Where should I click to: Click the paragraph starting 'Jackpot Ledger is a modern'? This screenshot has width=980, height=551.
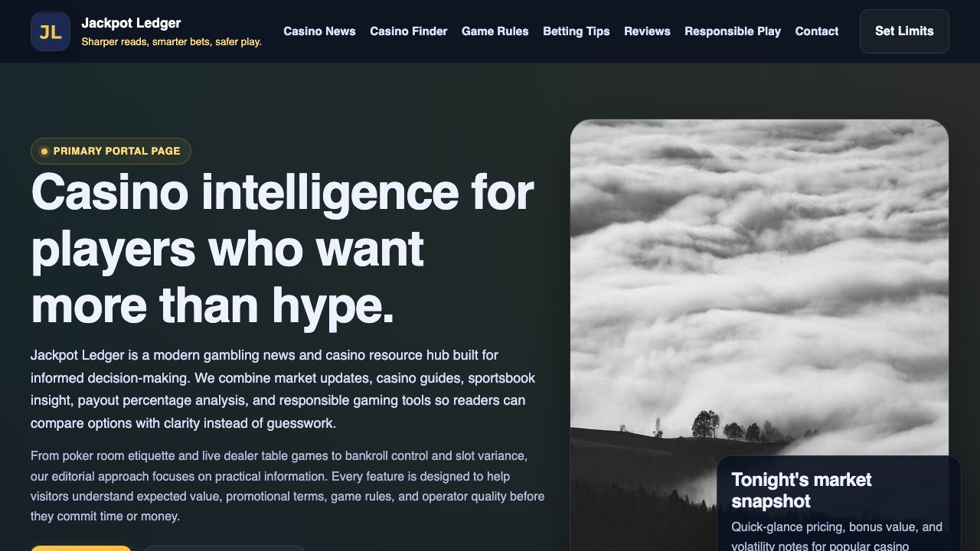click(x=283, y=389)
